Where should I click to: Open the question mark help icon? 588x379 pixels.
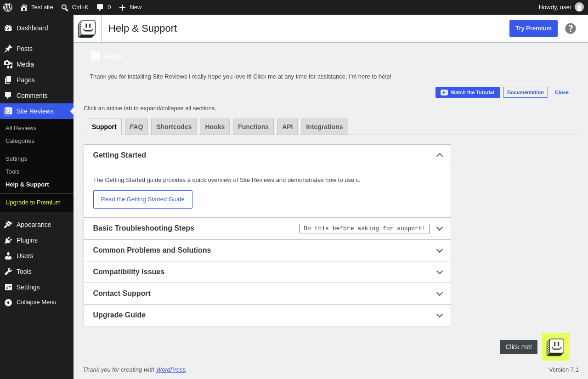pos(571,28)
